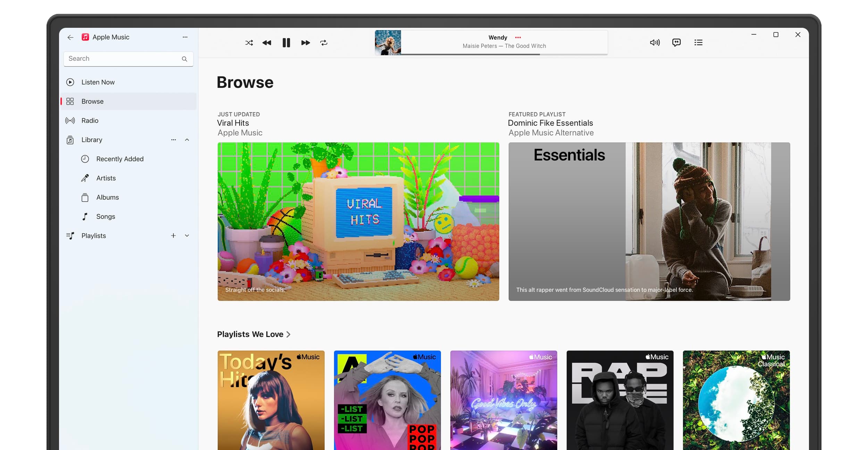The height and width of the screenshot is (450, 868).
Task: Open the more options menu beside Apple Music
Action: coord(185,37)
